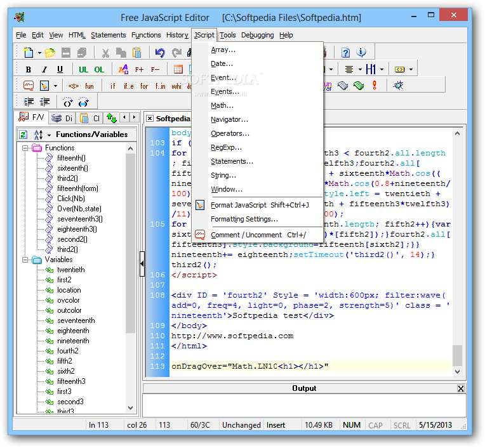
Task: Click the decrease indent icon
Action: (45, 102)
